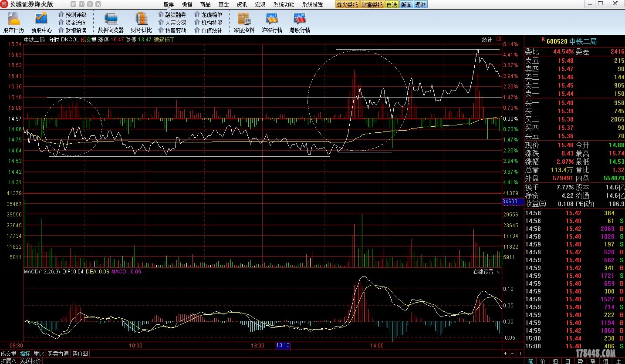Click the back arrow icon in title bar
Viewport: 625px width, 364px height.
coord(81,4)
